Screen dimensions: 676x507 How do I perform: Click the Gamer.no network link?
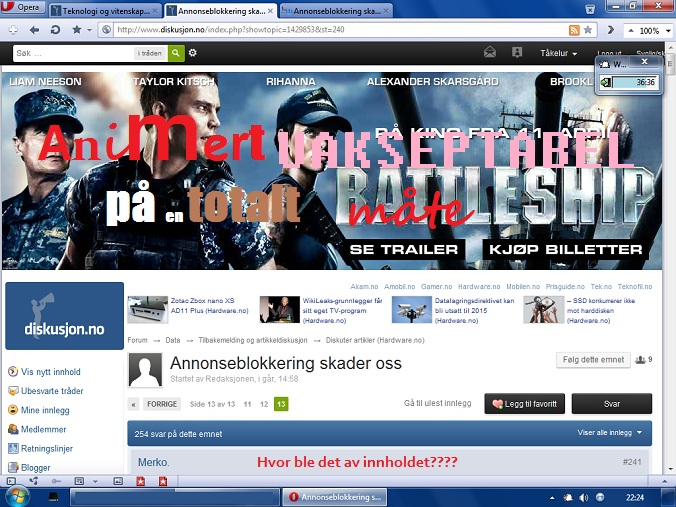436,286
